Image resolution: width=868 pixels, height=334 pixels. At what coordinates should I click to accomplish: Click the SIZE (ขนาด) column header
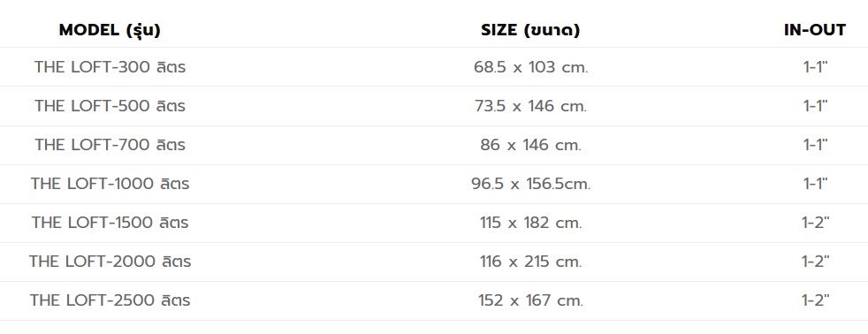point(530,30)
